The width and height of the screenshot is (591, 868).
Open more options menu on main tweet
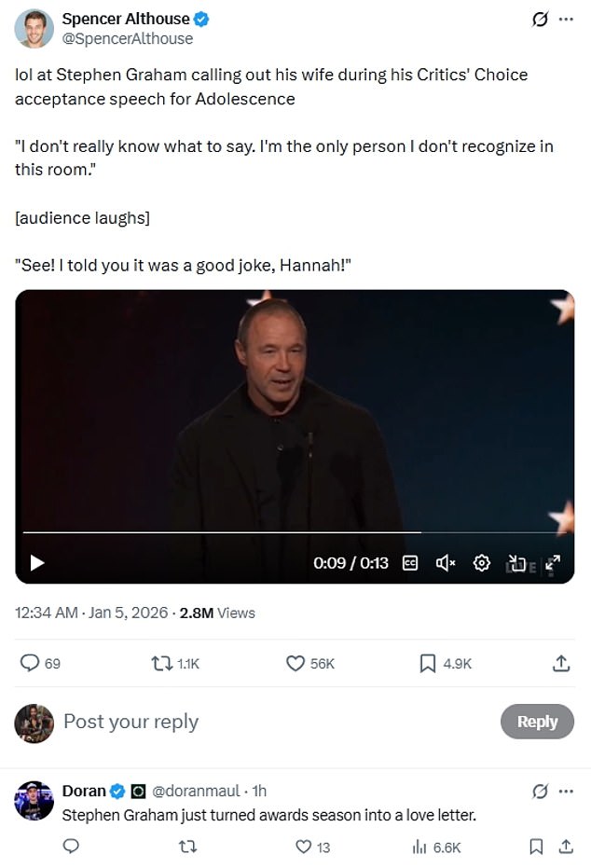click(565, 20)
